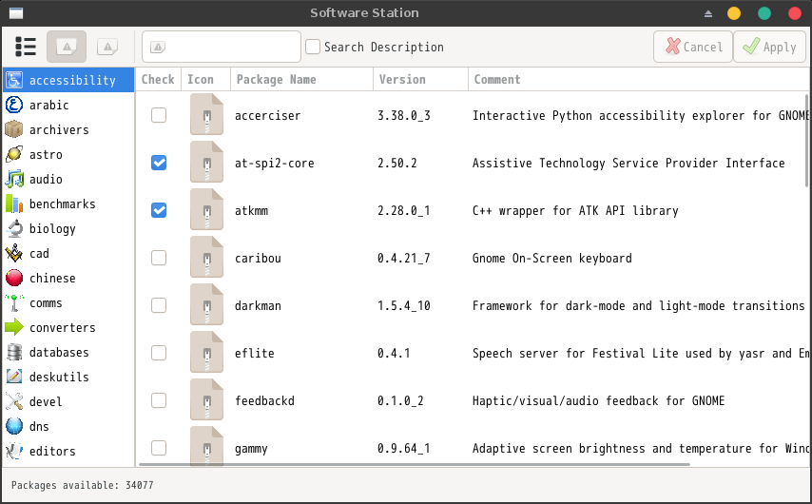
Task: Click the list view icon in toolbar
Action: [x=26, y=47]
